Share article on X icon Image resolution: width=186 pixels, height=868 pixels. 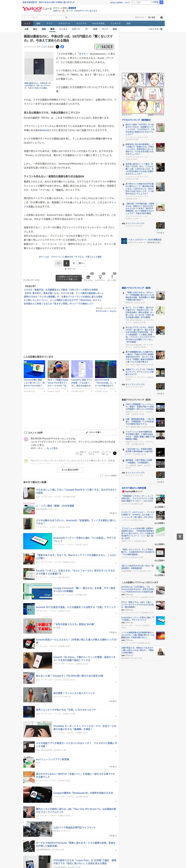pos(57,47)
